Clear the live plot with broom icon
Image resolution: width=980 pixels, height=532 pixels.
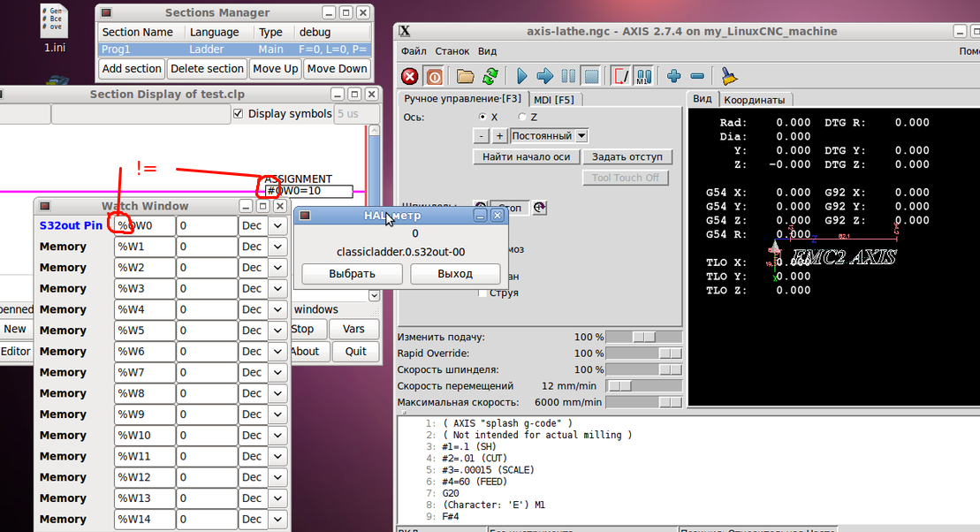729,76
